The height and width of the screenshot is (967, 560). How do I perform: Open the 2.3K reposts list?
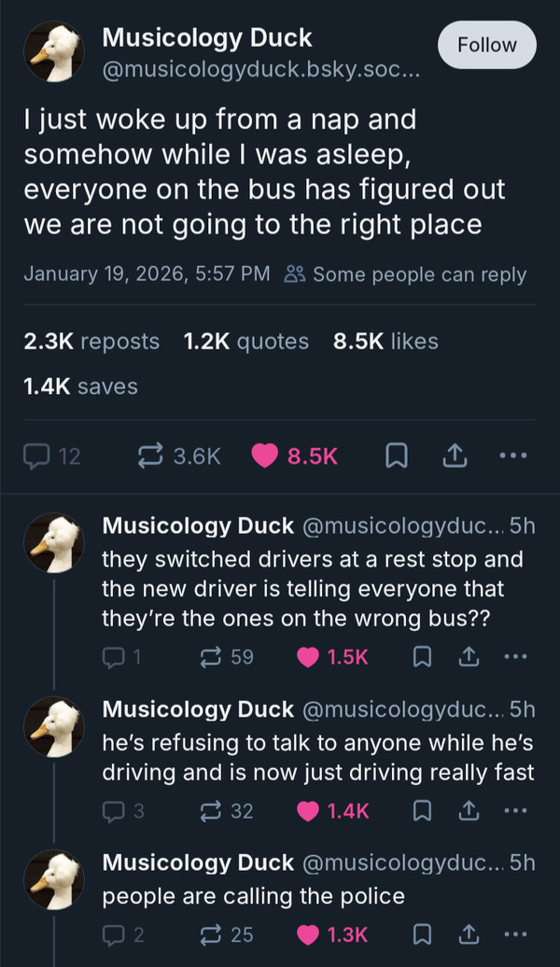91,342
